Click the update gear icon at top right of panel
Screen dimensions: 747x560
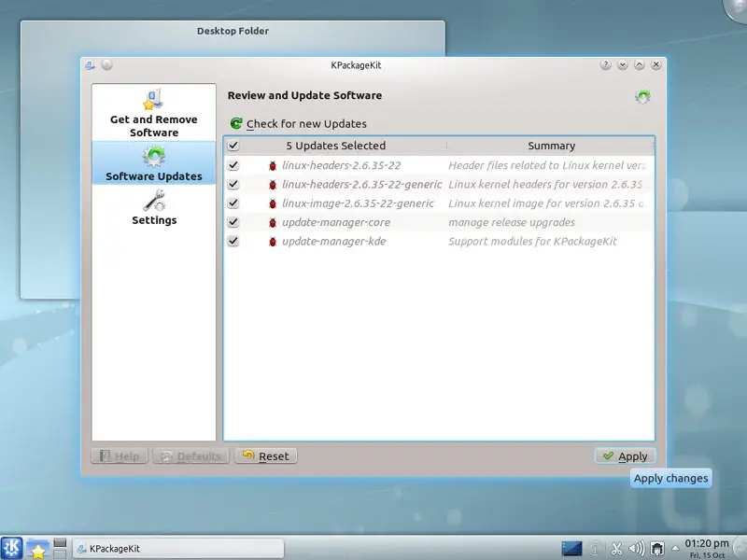tap(642, 97)
